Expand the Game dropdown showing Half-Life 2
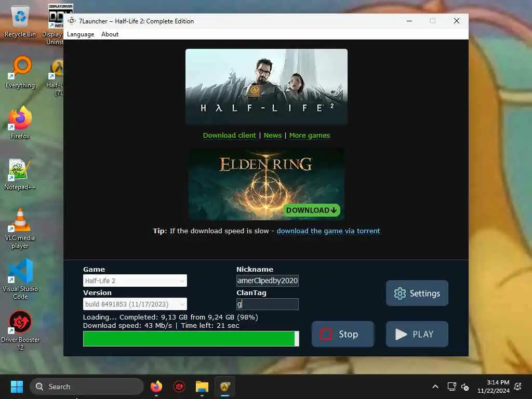Image resolution: width=532 pixels, height=399 pixels. point(135,281)
